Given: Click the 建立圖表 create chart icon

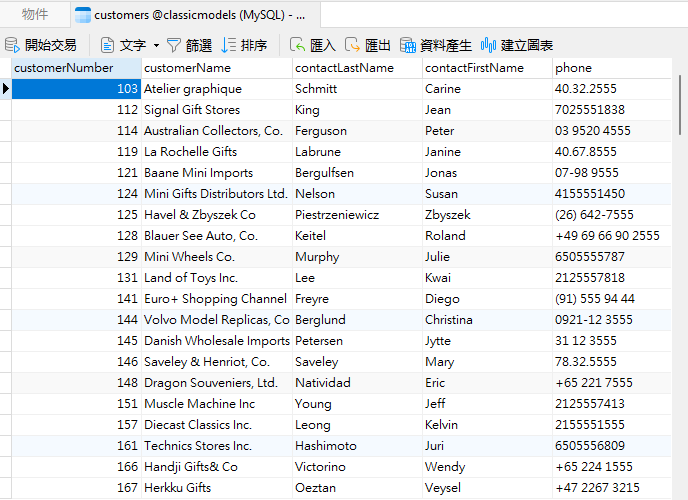Looking at the screenshot, I should point(489,45).
